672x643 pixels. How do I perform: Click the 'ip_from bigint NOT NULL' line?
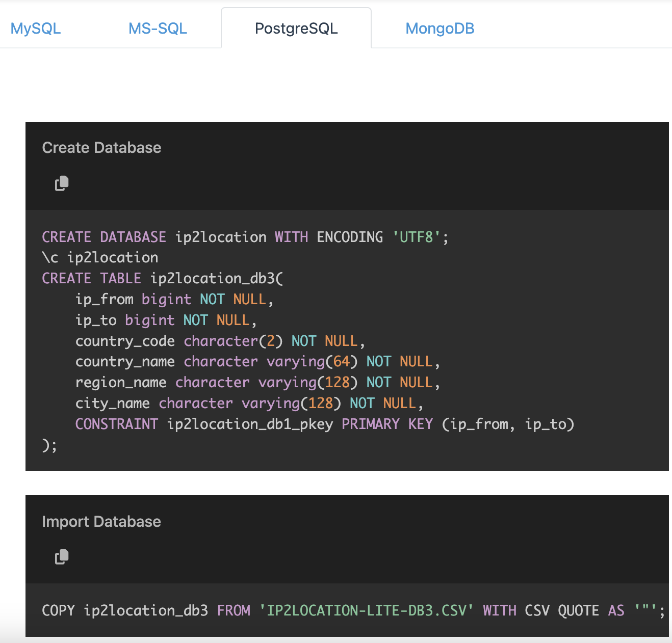pos(174,300)
